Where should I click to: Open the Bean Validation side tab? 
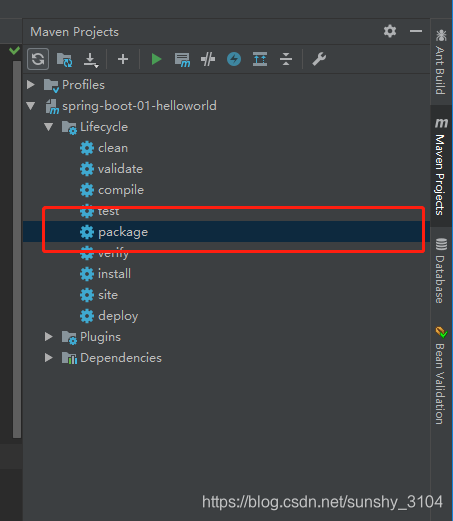tap(441, 375)
